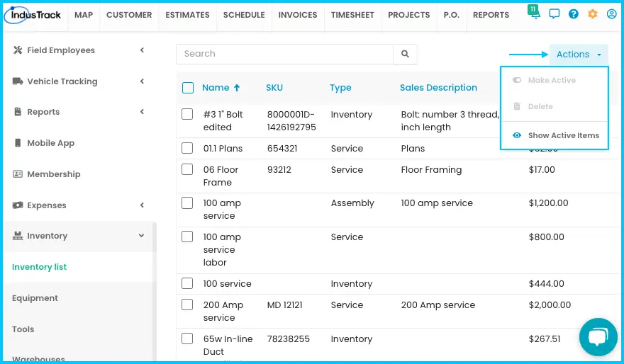
Task: Sort by the Name column header
Action: click(x=216, y=88)
